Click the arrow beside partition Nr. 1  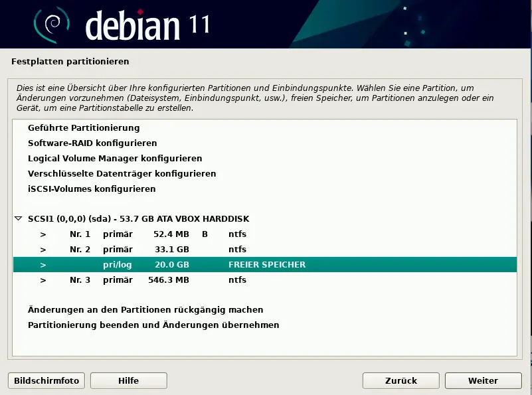pyautogui.click(x=43, y=234)
